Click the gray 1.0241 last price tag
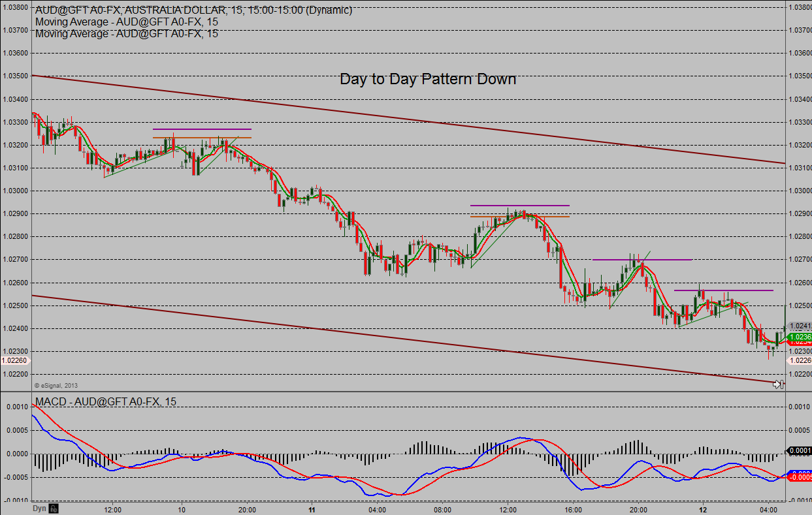 click(x=800, y=326)
